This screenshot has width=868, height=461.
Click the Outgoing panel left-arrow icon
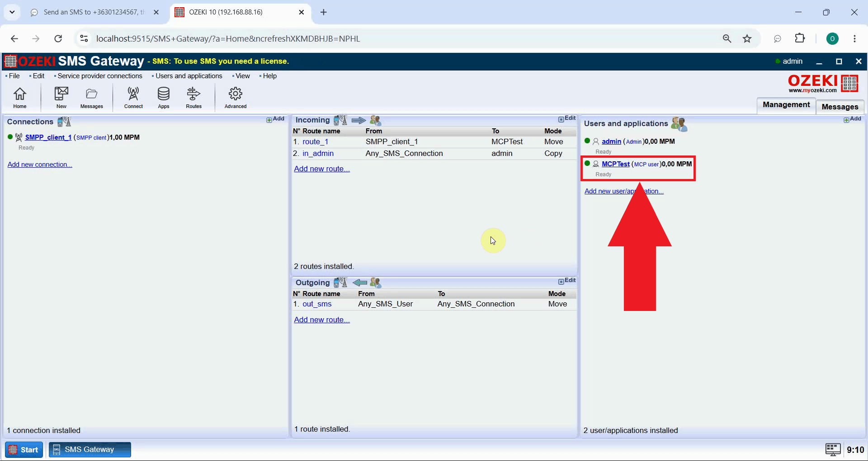point(360,282)
